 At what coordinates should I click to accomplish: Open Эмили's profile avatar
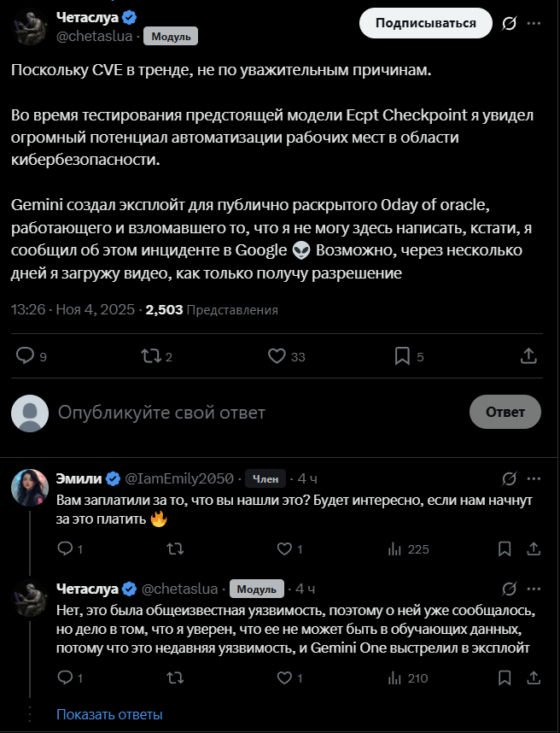coord(29,487)
